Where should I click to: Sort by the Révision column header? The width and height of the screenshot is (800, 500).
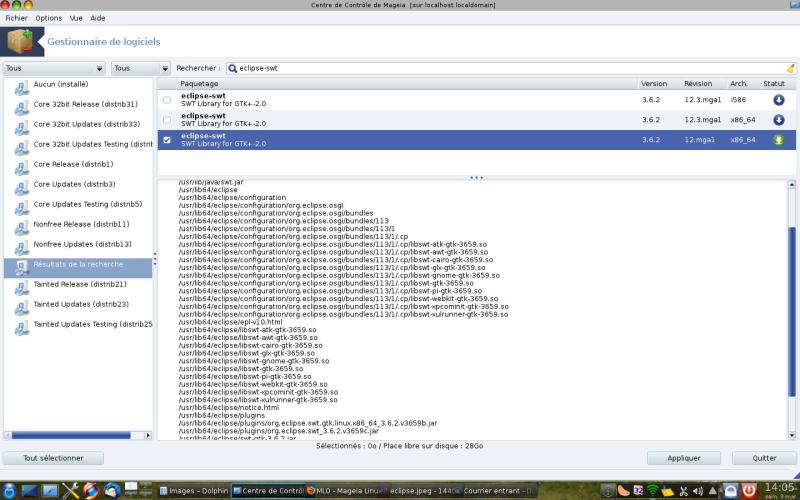coord(698,84)
